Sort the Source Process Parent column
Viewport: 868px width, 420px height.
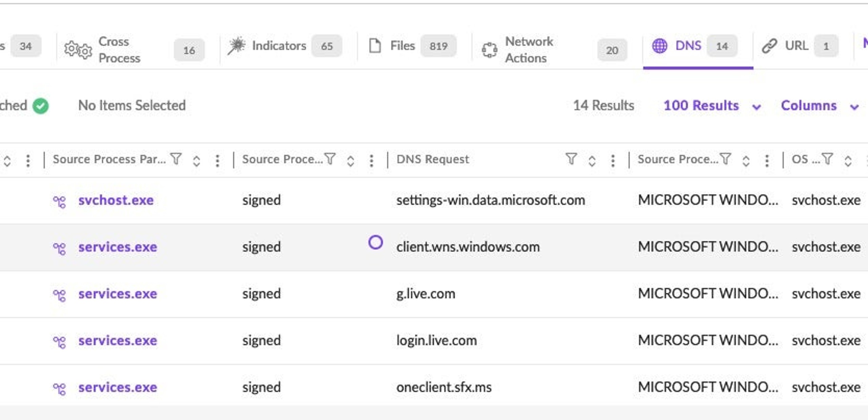click(x=196, y=160)
